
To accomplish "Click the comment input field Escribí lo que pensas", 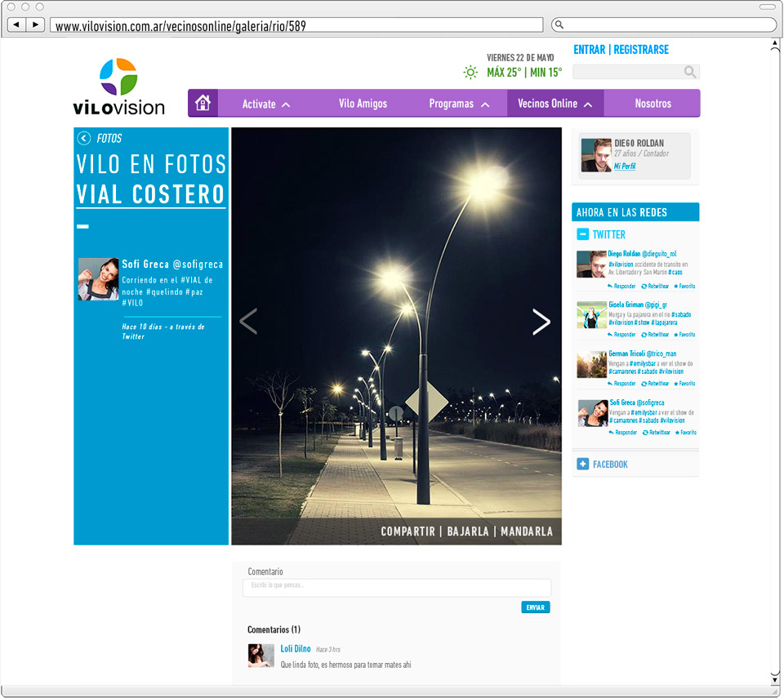I will tap(396, 588).
